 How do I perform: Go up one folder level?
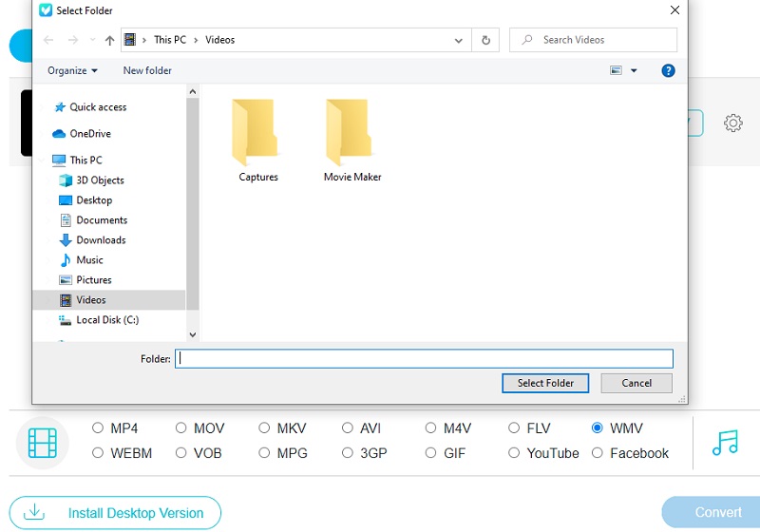tap(109, 40)
